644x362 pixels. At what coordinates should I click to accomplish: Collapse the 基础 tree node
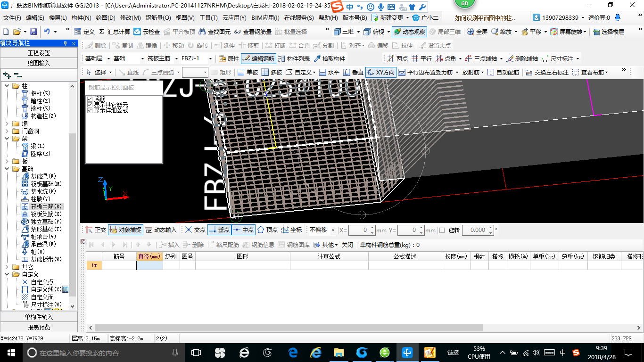(x=7, y=169)
